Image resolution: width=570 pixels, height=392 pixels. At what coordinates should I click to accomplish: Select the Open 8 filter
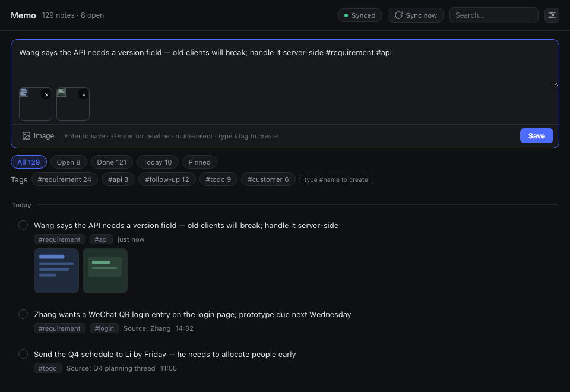(x=68, y=162)
